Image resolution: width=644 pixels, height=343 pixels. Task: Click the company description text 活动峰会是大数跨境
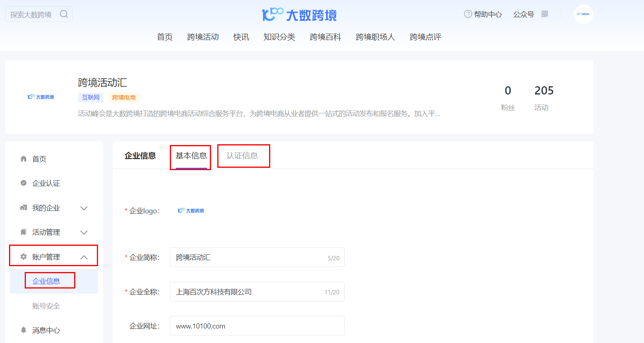259,114
